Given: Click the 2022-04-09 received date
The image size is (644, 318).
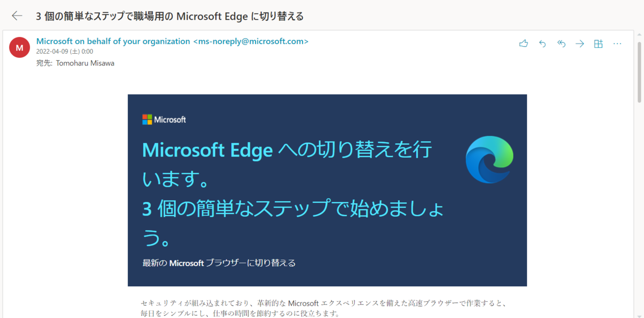Looking at the screenshot, I should click(64, 52).
